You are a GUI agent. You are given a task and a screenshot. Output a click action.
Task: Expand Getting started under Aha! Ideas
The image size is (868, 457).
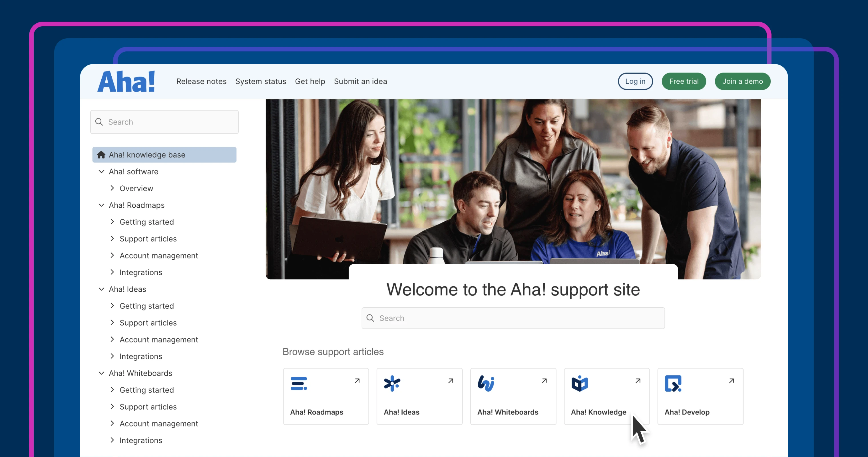click(x=112, y=306)
